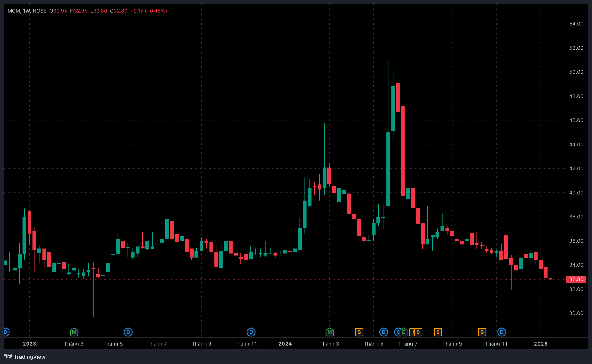Click the orange S marker between Tháng 3 and Tháng 5 2024

[x=359, y=332]
